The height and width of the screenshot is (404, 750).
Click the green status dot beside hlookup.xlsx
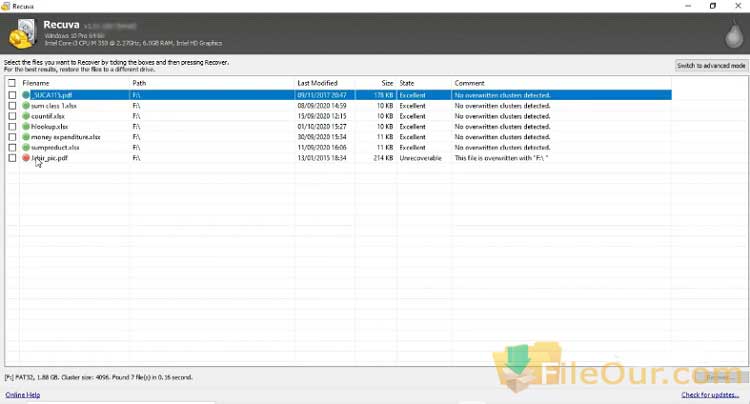pyautogui.click(x=26, y=127)
